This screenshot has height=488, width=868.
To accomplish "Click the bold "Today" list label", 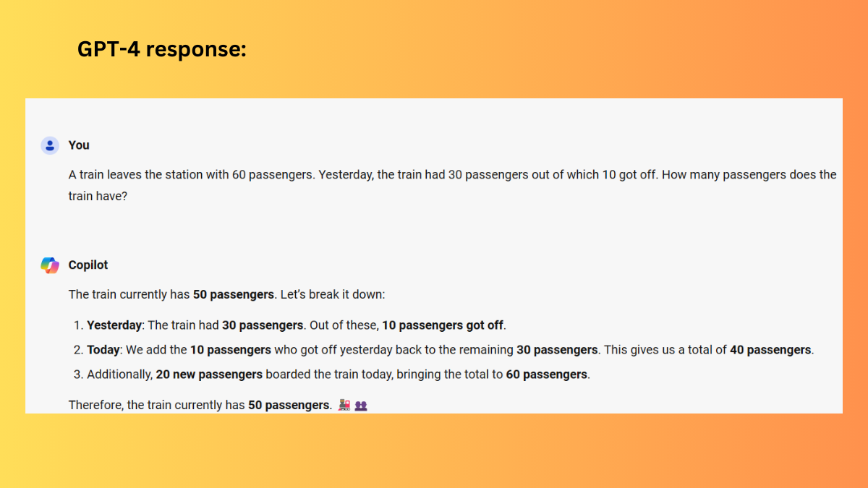I will [103, 350].
